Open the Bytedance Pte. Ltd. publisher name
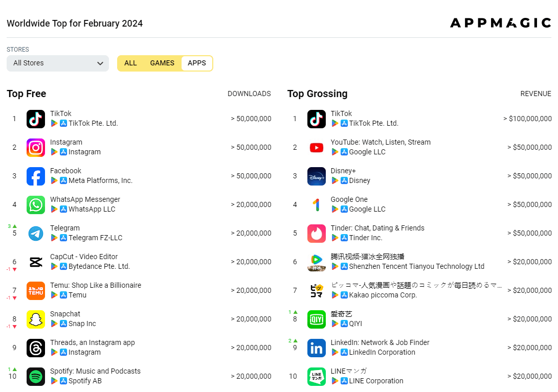 99,266
